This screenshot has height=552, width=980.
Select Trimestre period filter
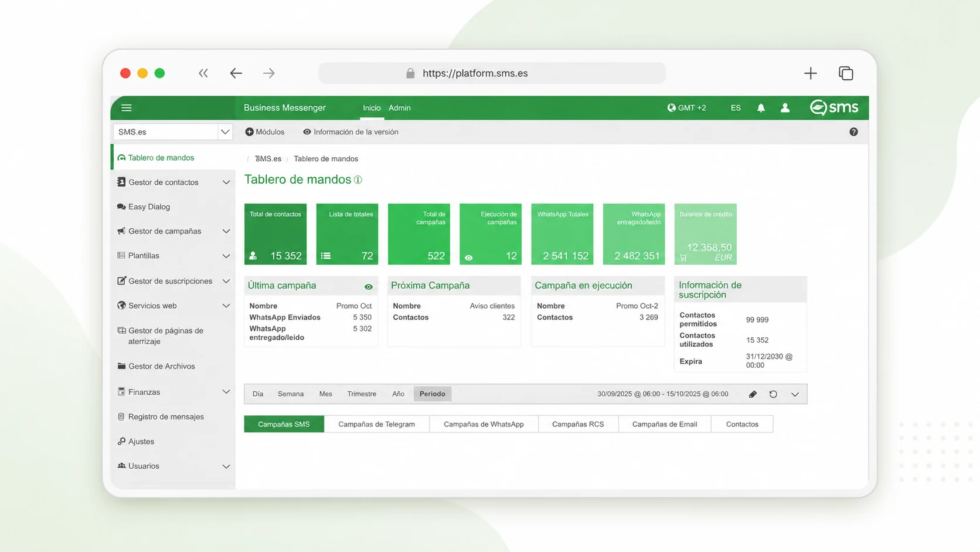[x=362, y=394]
